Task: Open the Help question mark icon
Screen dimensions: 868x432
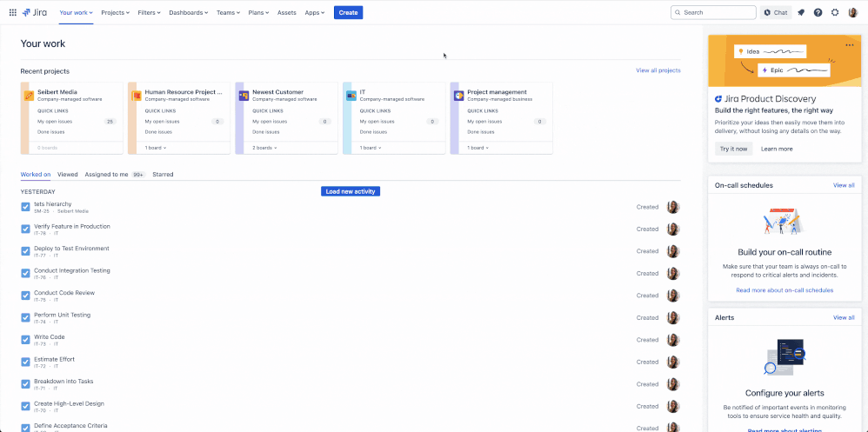Action: point(818,13)
